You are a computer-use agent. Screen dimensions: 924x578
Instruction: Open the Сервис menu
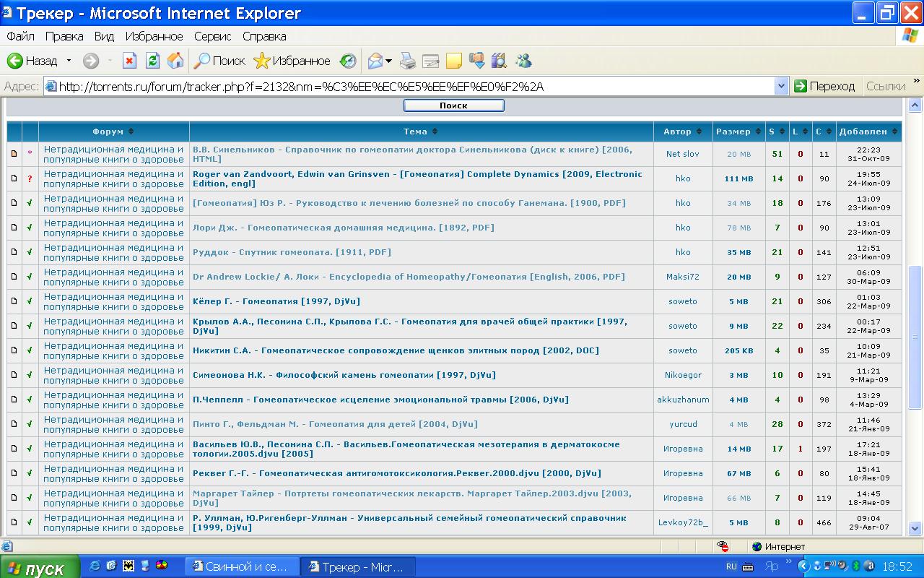point(212,36)
